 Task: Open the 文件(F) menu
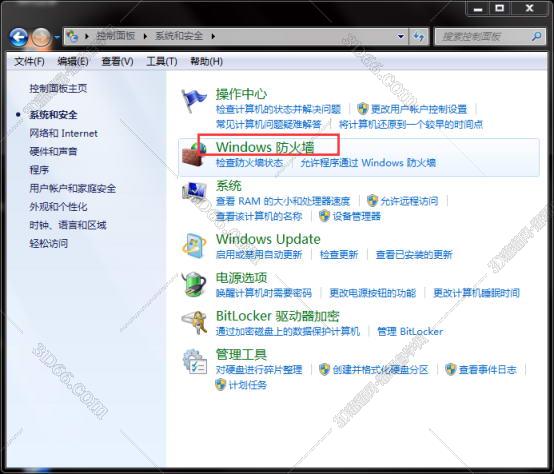tap(29, 61)
